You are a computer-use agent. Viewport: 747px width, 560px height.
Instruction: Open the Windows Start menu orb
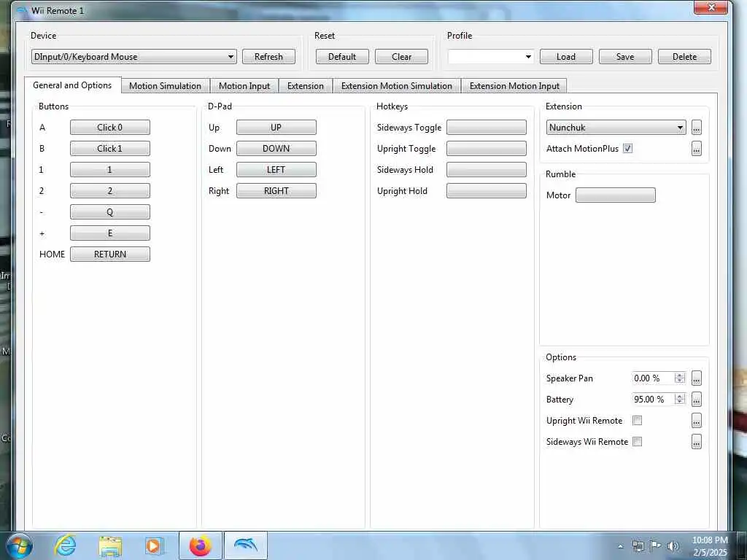(20, 546)
